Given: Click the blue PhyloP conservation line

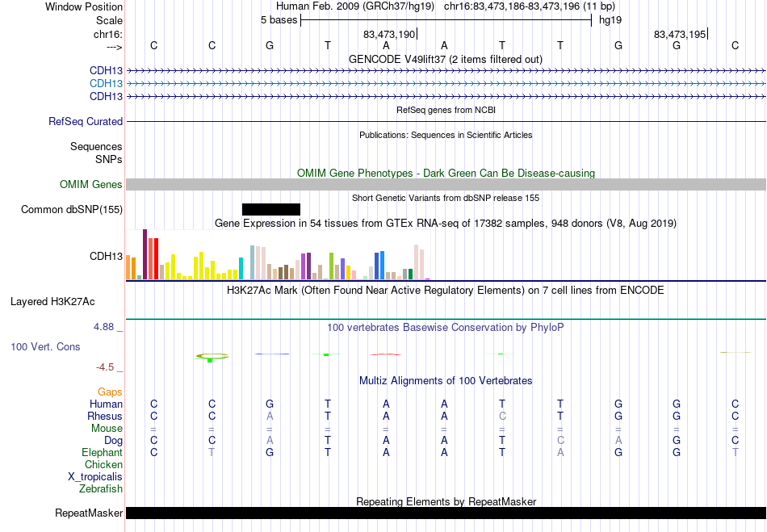Looking at the screenshot, I should click(x=272, y=354).
